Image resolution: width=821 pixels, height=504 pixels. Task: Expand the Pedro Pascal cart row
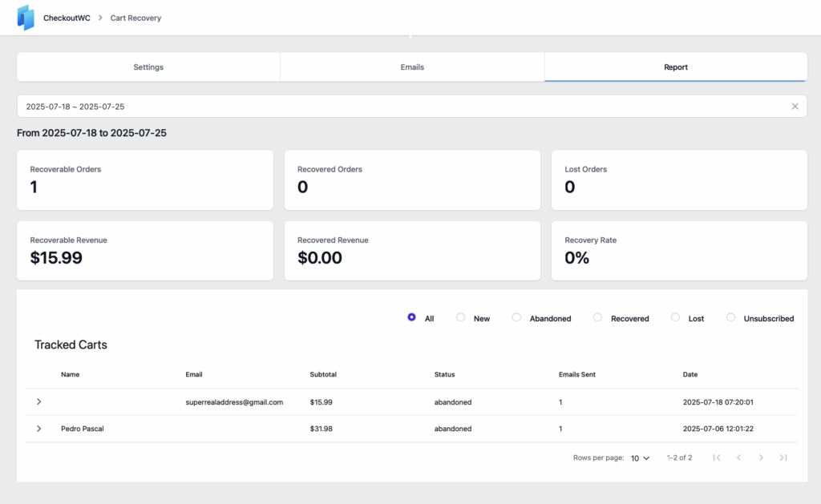click(x=38, y=428)
